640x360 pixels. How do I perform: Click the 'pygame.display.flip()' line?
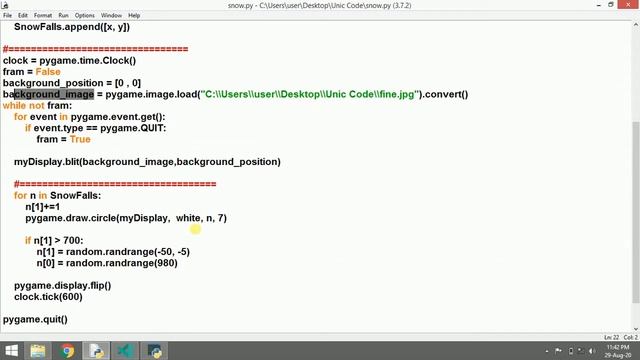(62, 286)
